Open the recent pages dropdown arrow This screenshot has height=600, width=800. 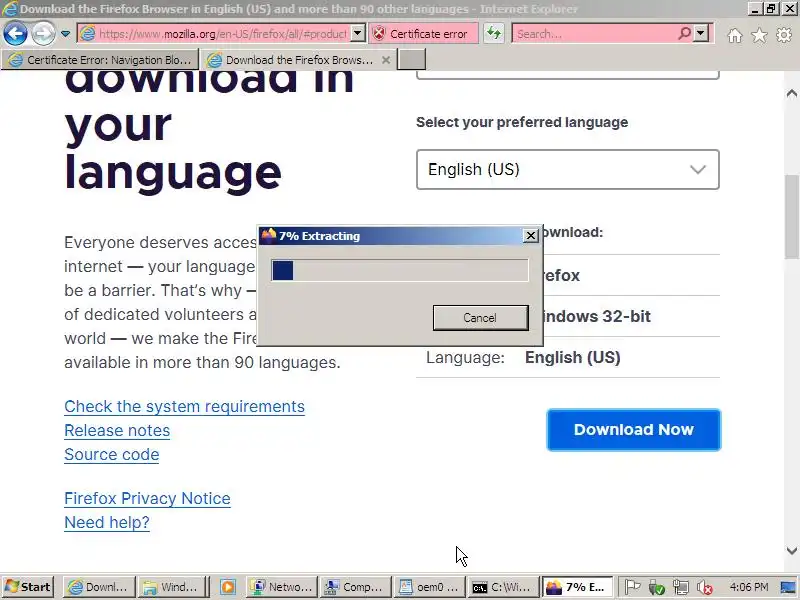click(x=65, y=34)
